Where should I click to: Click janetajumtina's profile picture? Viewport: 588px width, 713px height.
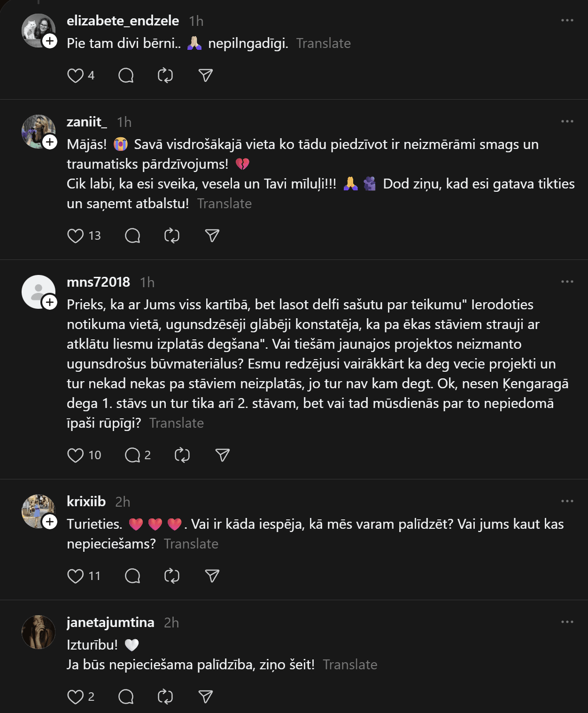(x=39, y=632)
